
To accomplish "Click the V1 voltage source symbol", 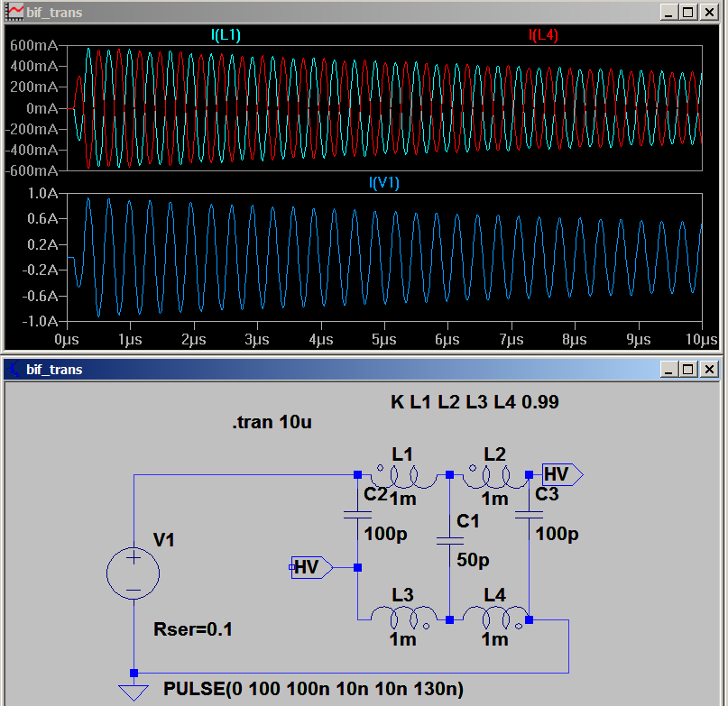I will coord(134,573).
